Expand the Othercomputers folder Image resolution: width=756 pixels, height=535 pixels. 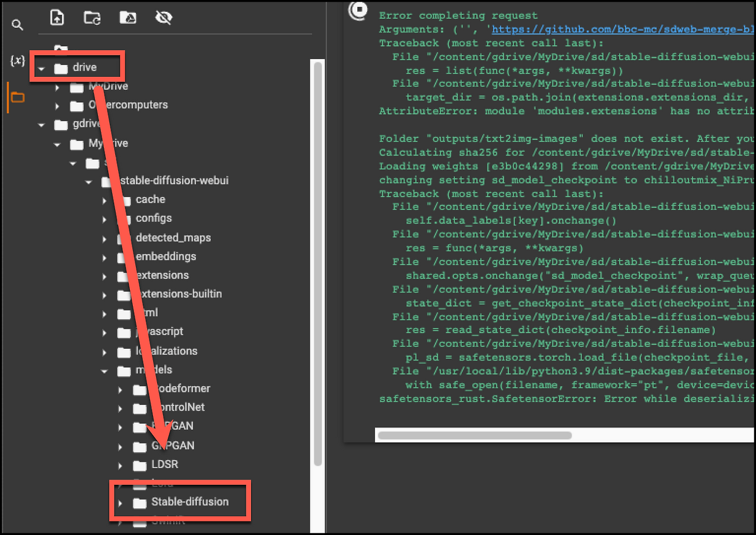click(57, 106)
